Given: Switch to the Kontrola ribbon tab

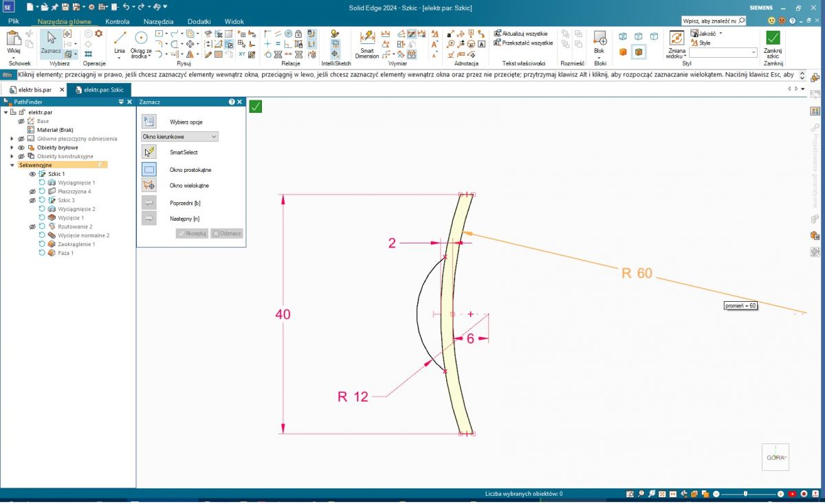Looking at the screenshot, I should 117,21.
